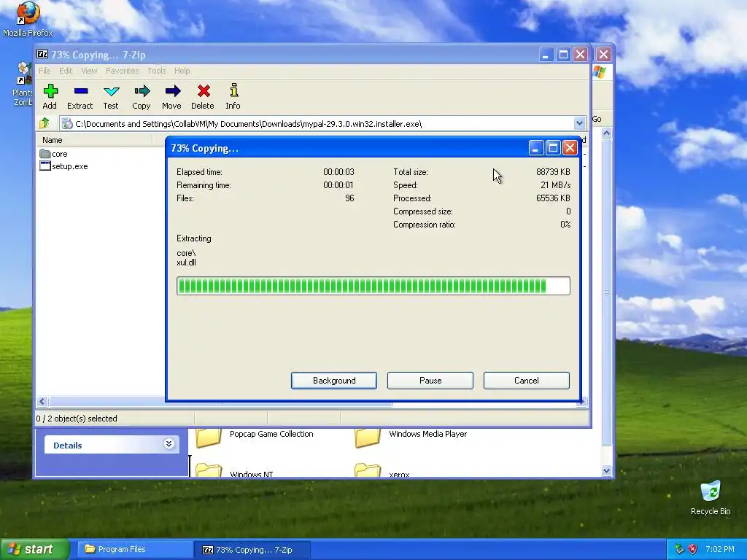
Task: Click the network tray icon in taskbar
Action: pos(679,549)
